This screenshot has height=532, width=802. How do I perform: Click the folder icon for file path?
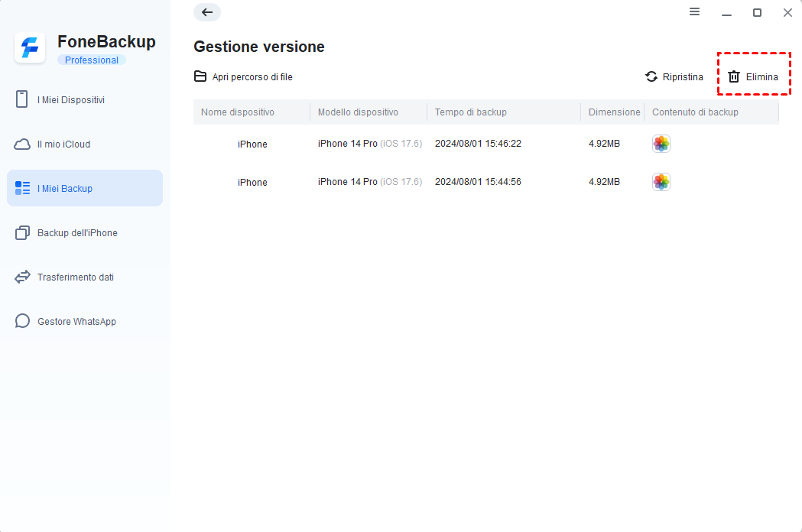[200, 76]
